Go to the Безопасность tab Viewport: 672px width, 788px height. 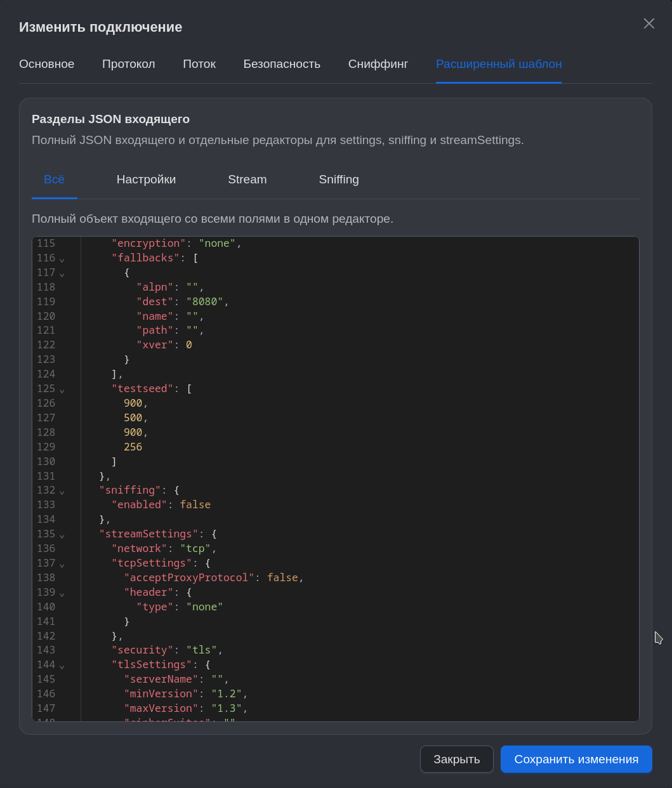[282, 64]
